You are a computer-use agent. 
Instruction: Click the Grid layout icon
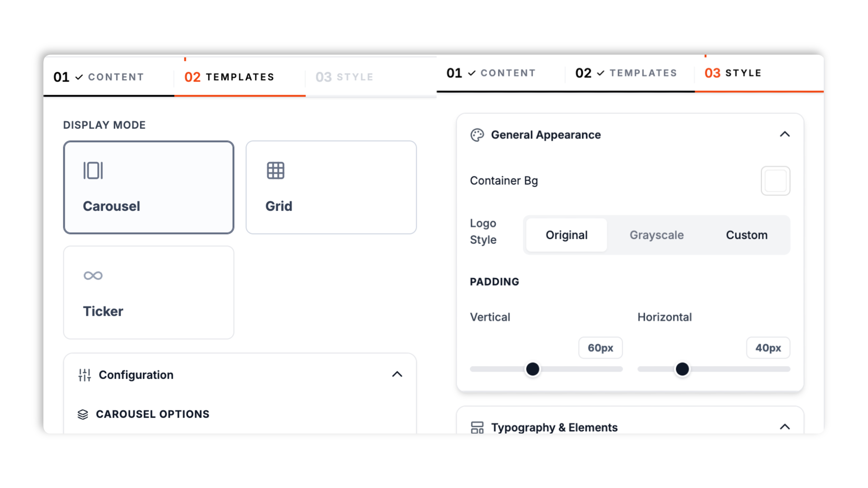[x=276, y=170]
